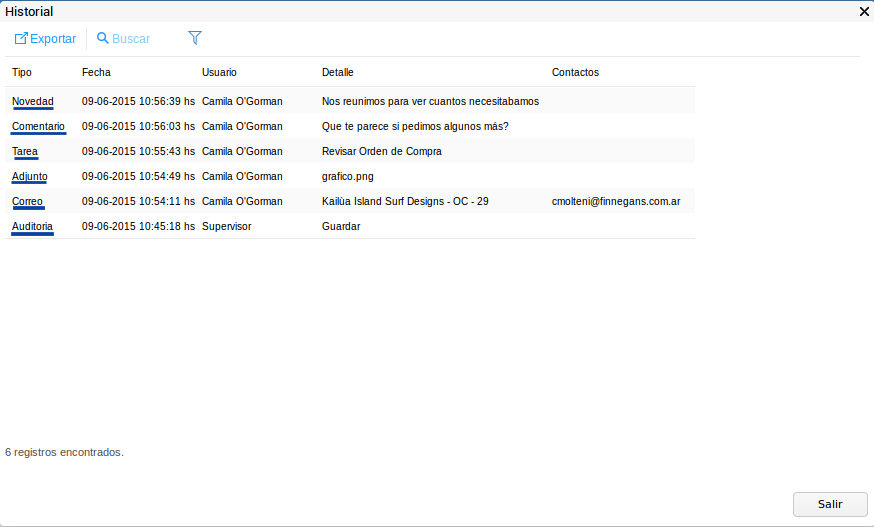Sort by the Fecha column header
Viewport: 874px width, 527px height.
click(x=96, y=72)
